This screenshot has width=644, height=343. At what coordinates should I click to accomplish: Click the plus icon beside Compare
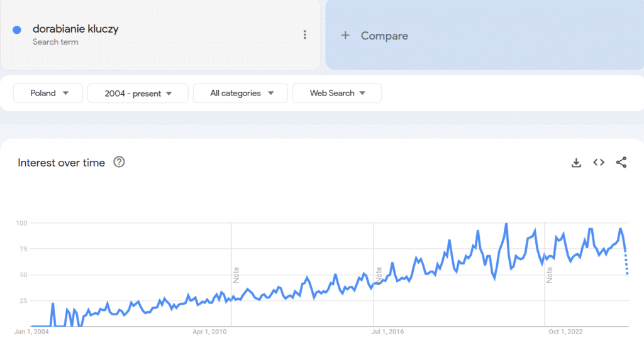pos(345,36)
